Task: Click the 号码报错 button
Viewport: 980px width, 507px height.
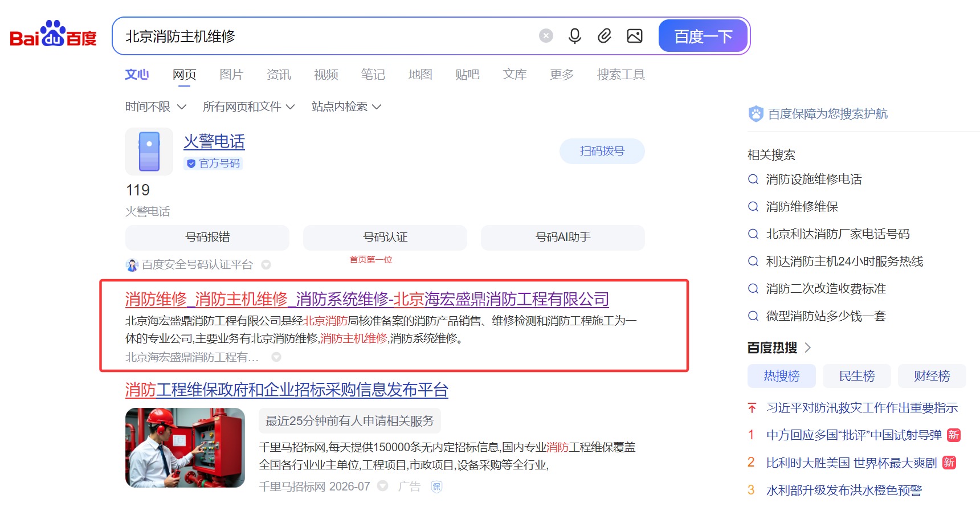Action: tap(207, 237)
